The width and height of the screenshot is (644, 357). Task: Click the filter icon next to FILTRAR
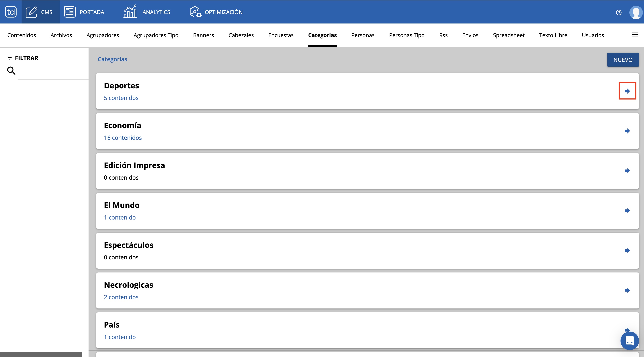click(9, 58)
